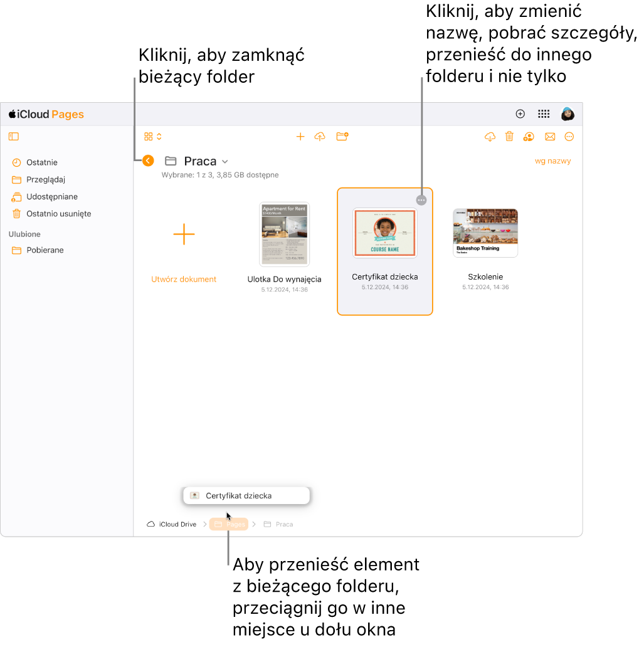Click the folder icon beside Pobierane
644x647 pixels.
pos(16,251)
